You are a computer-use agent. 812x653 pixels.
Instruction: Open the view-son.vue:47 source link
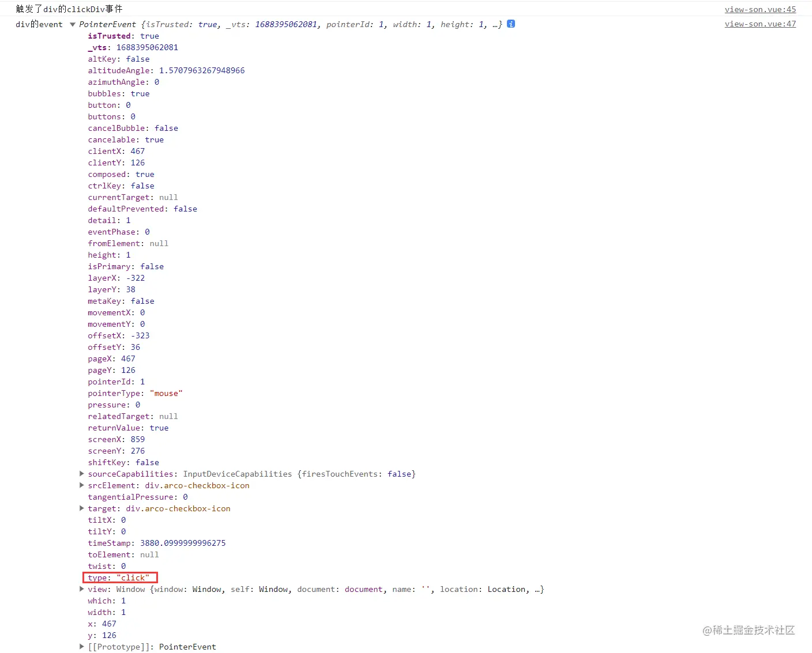[x=760, y=24]
